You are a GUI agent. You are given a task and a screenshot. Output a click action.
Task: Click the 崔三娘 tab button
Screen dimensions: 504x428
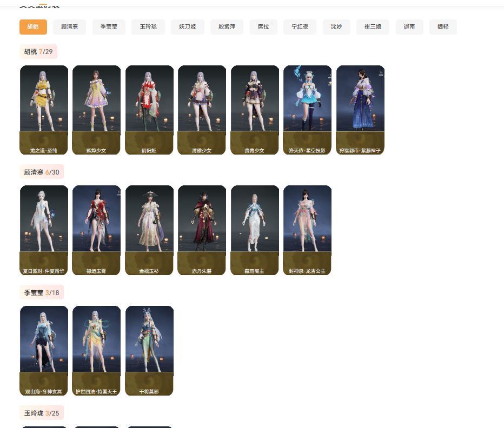(373, 27)
